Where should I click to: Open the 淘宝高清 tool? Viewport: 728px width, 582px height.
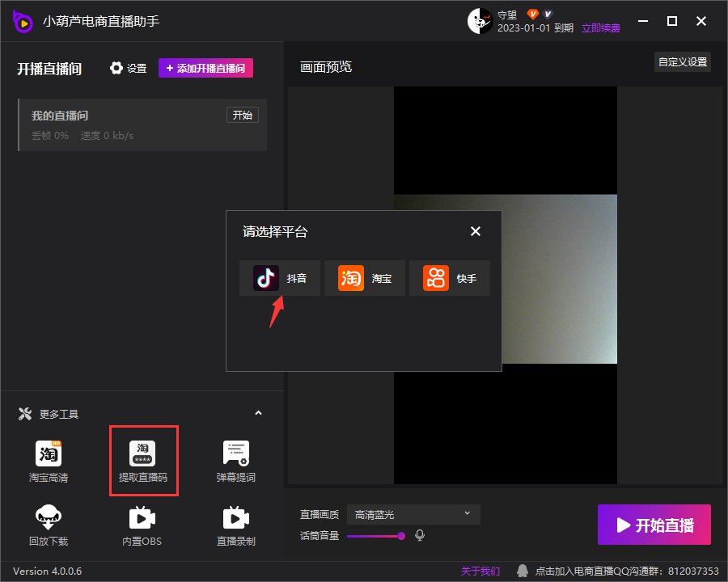[x=49, y=462]
